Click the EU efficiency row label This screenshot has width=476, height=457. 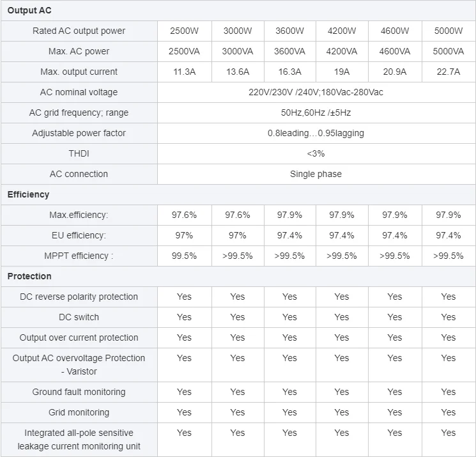click(x=79, y=235)
